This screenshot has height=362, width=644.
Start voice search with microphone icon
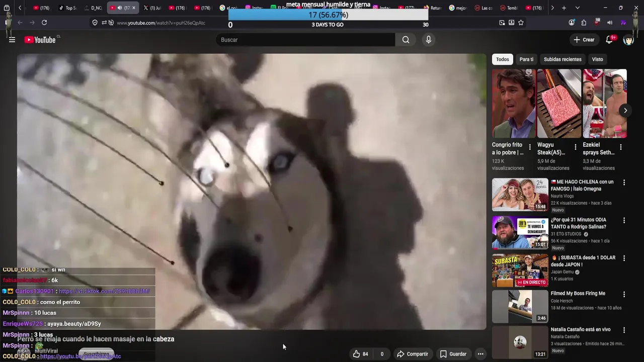(428, 40)
